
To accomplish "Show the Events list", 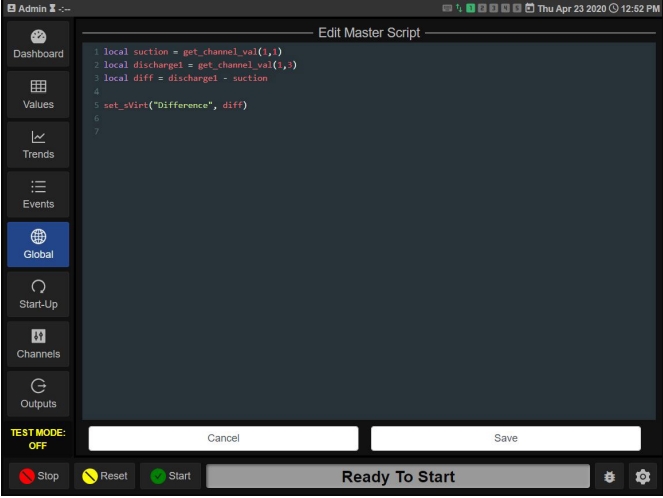I will point(38,194).
